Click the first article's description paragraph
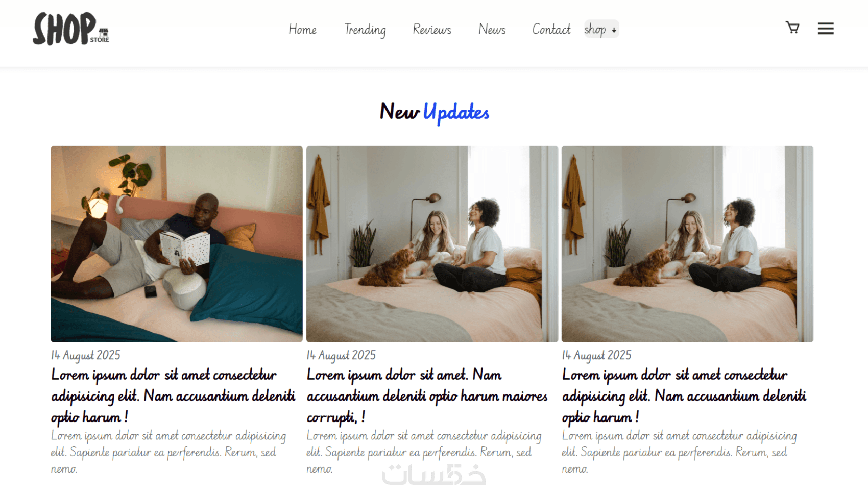Screen dimensions: 868x495 168,452
